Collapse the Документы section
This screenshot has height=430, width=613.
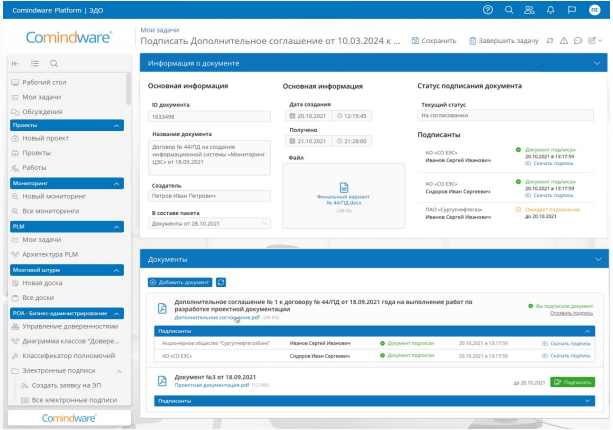tap(599, 259)
